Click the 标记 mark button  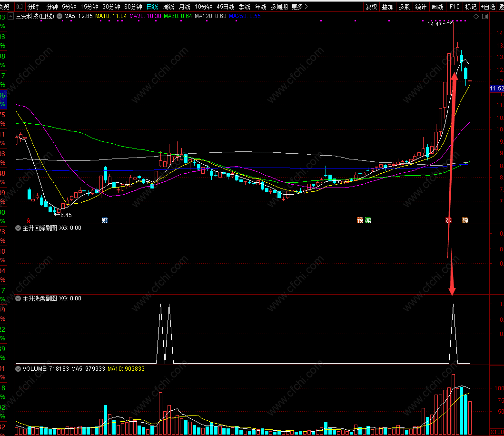click(471, 7)
